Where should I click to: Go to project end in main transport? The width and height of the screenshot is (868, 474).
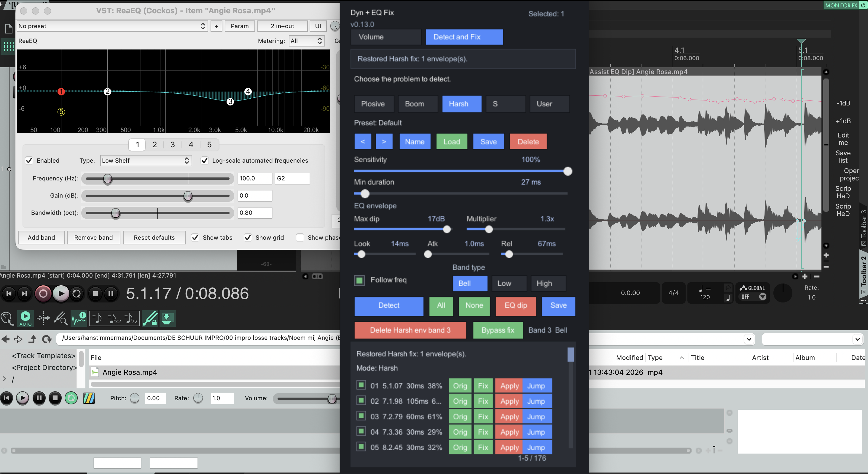[24, 294]
